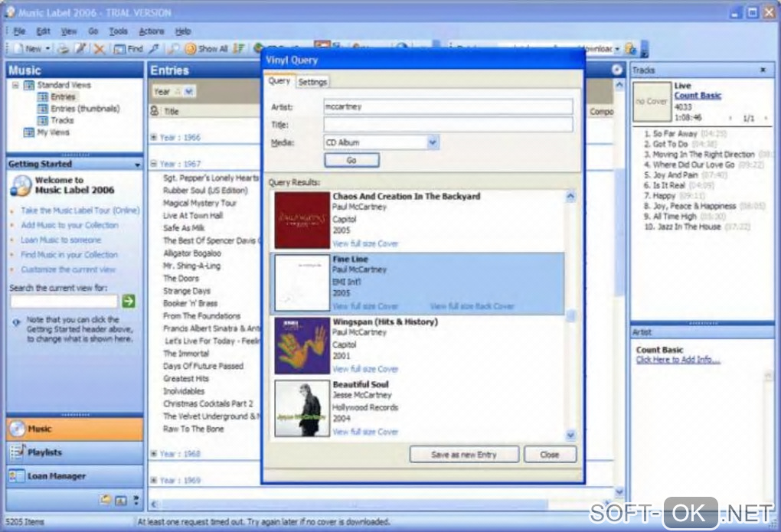Screen dimensions: 781x532
Task: Click the help icon at toolbar end
Action: [x=631, y=49]
